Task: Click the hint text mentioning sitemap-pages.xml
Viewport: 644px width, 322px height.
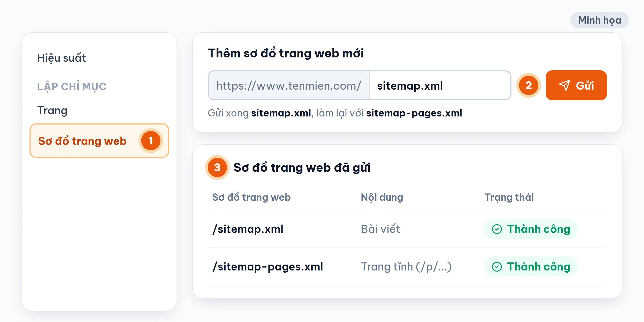Action: [335, 113]
